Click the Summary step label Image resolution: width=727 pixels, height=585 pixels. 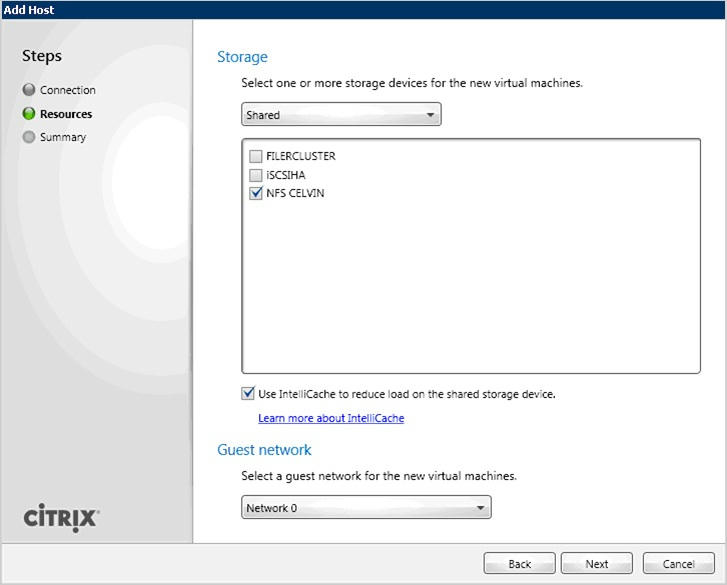point(63,137)
